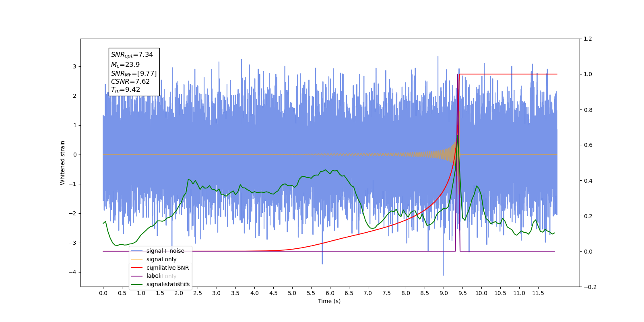Click the 'Time (s)' x-axis label
The width and height of the screenshot is (644, 322).
tap(329, 301)
